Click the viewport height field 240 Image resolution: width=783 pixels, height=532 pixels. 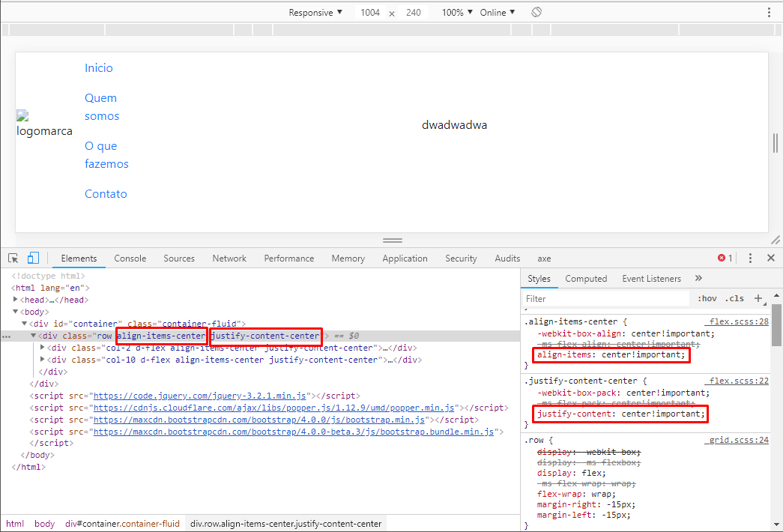(x=414, y=13)
